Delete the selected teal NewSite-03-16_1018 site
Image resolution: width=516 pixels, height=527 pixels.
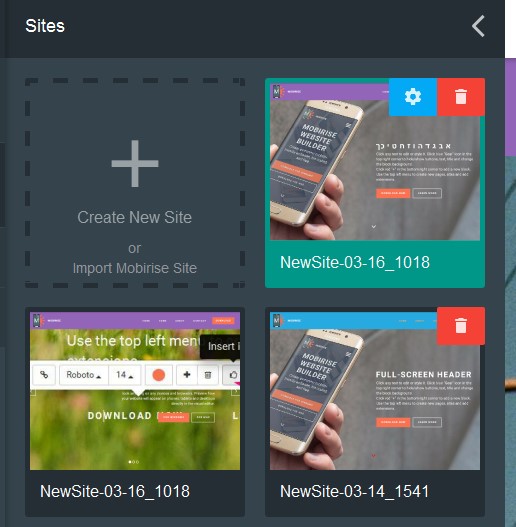point(461,97)
